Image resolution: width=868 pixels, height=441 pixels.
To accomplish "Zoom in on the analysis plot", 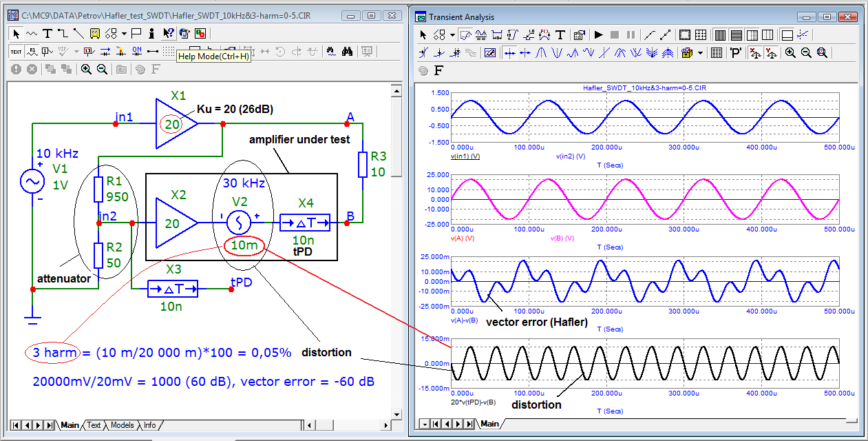I will coord(790,53).
